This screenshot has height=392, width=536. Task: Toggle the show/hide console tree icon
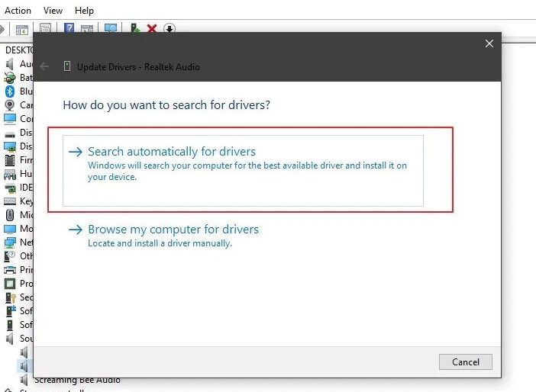point(22,30)
